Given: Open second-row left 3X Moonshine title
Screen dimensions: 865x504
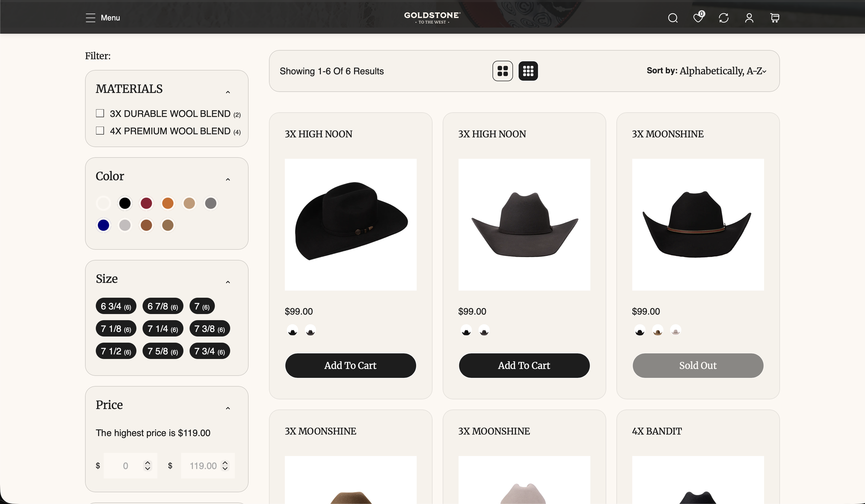Looking at the screenshot, I should tap(321, 431).
